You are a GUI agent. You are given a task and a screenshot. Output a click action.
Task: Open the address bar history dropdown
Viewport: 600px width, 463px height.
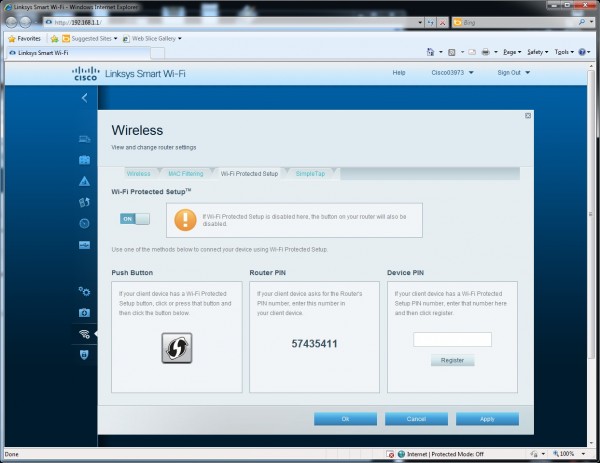(420, 23)
